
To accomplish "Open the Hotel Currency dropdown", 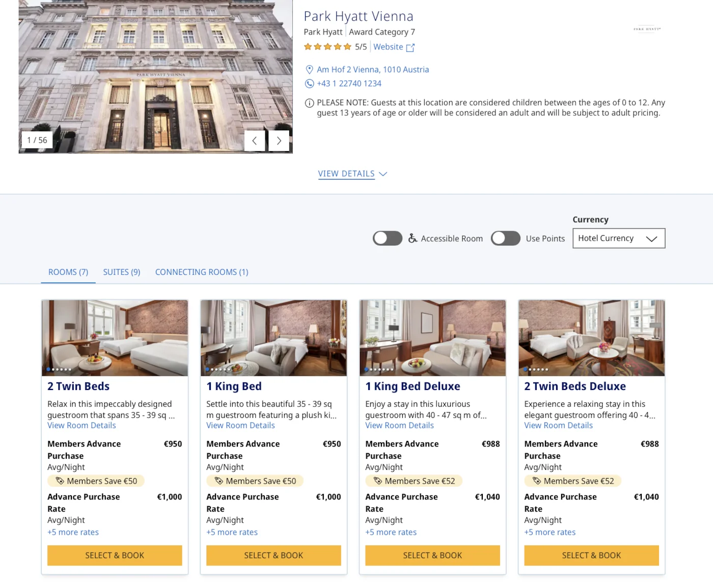I will pos(619,238).
